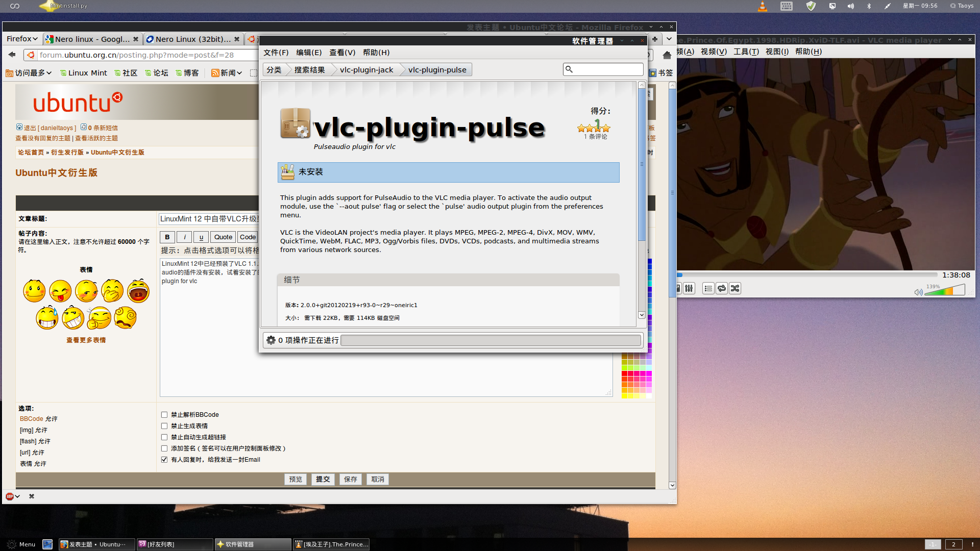980x551 pixels.
Task: Mute audio via VLC speaker icon
Action: (918, 292)
